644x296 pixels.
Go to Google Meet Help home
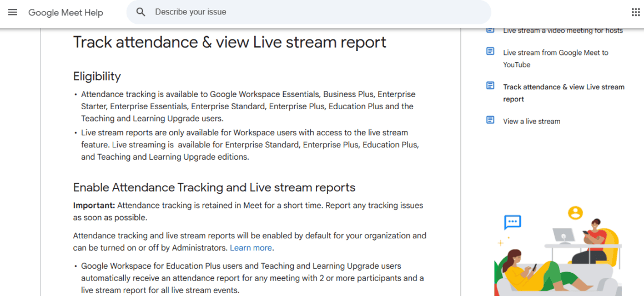(x=66, y=13)
